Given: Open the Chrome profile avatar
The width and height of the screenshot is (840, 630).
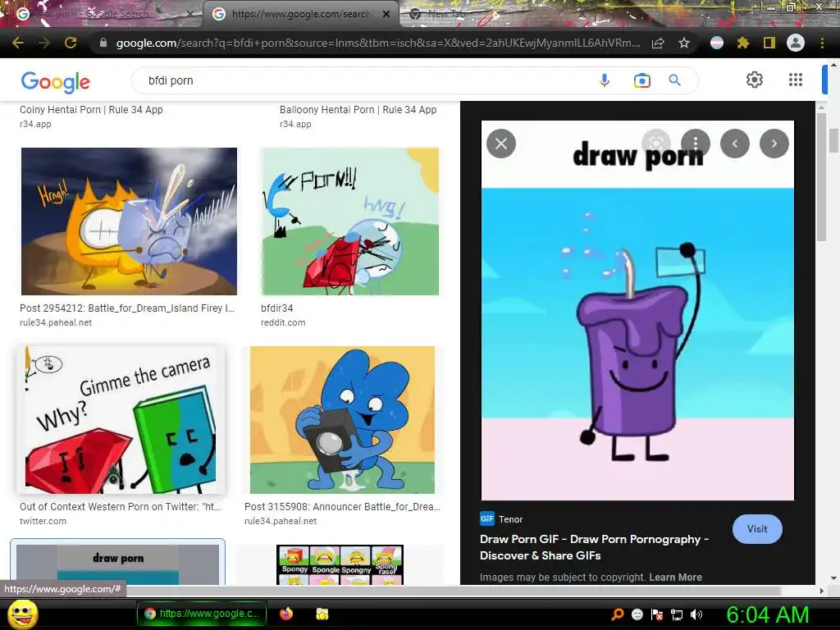Looking at the screenshot, I should (x=796, y=43).
